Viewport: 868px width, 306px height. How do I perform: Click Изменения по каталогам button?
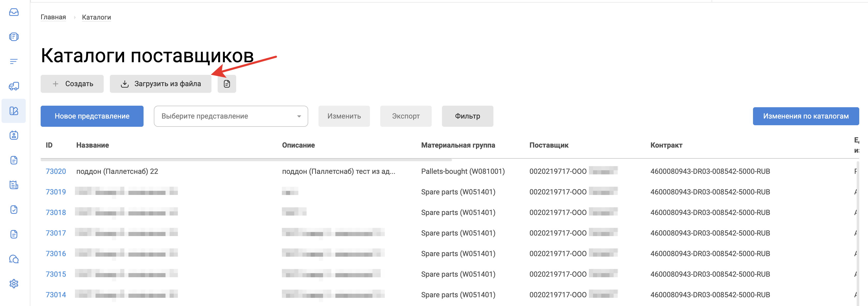click(x=806, y=116)
